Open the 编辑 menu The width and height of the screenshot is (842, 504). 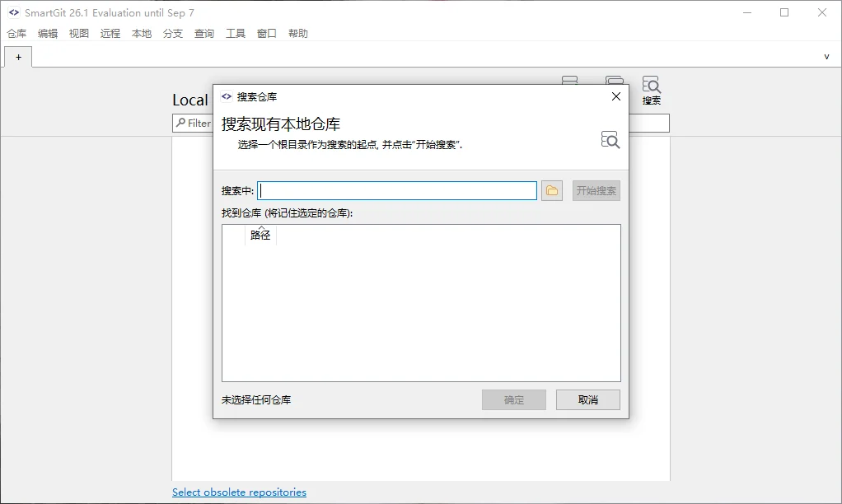pyautogui.click(x=48, y=33)
